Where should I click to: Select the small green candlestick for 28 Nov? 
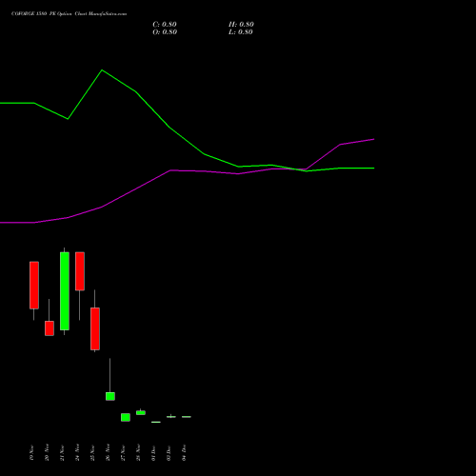point(141,412)
